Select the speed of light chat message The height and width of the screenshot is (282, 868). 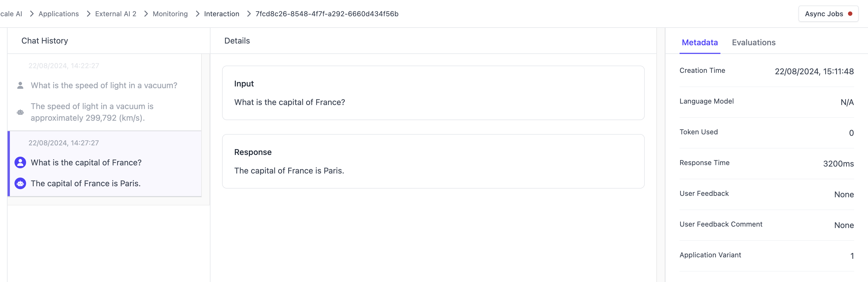coord(104,85)
